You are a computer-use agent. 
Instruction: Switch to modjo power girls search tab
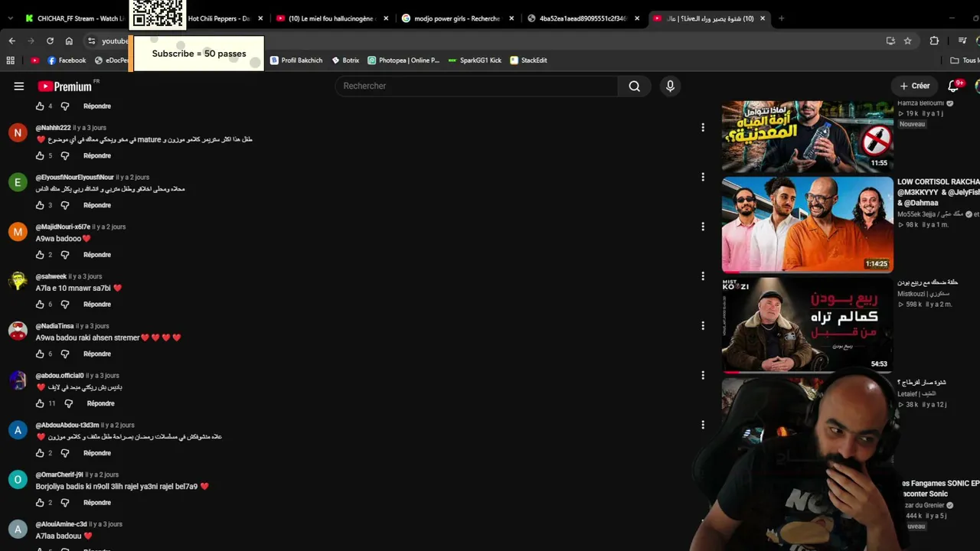pyautogui.click(x=456, y=18)
